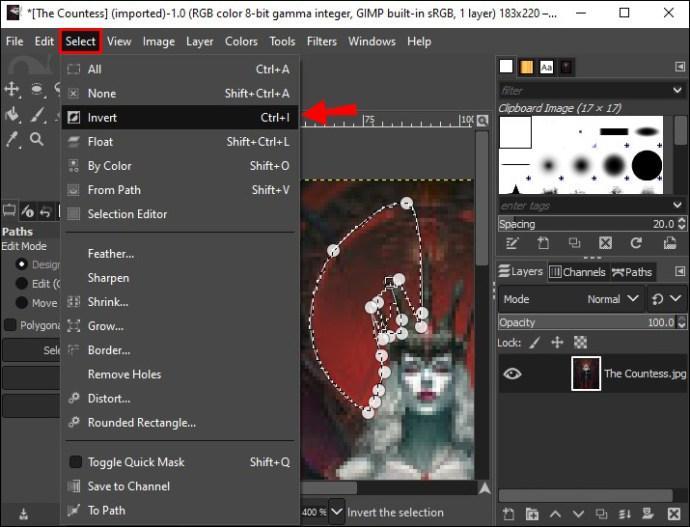Click the delete brush icon

(606, 243)
